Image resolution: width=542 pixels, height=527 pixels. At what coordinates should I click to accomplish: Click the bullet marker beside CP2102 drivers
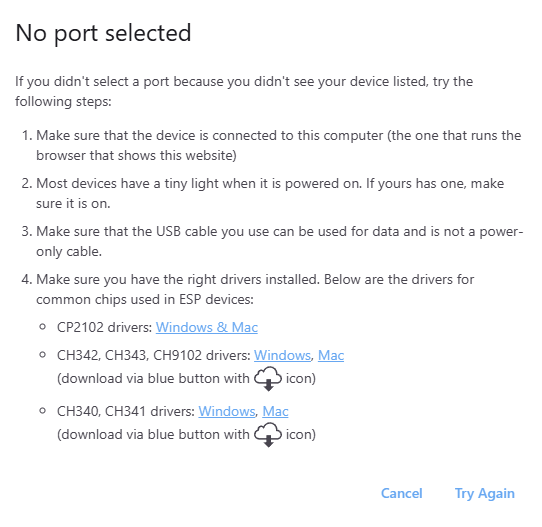[x=43, y=327]
